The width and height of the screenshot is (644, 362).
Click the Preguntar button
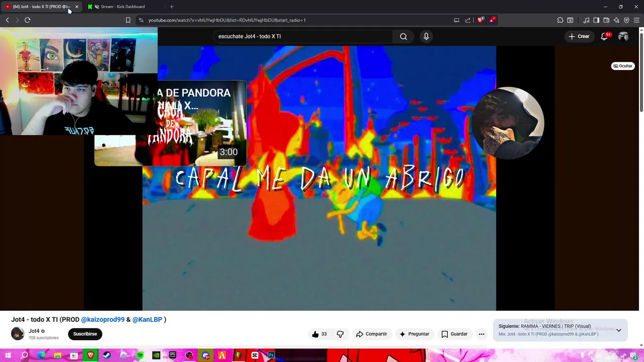coord(414,334)
